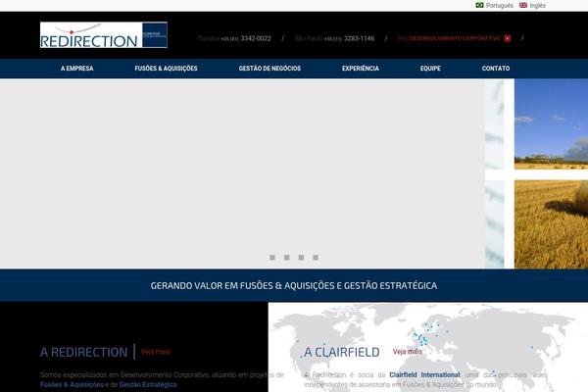Click the Brazil flag icon

[479, 5]
